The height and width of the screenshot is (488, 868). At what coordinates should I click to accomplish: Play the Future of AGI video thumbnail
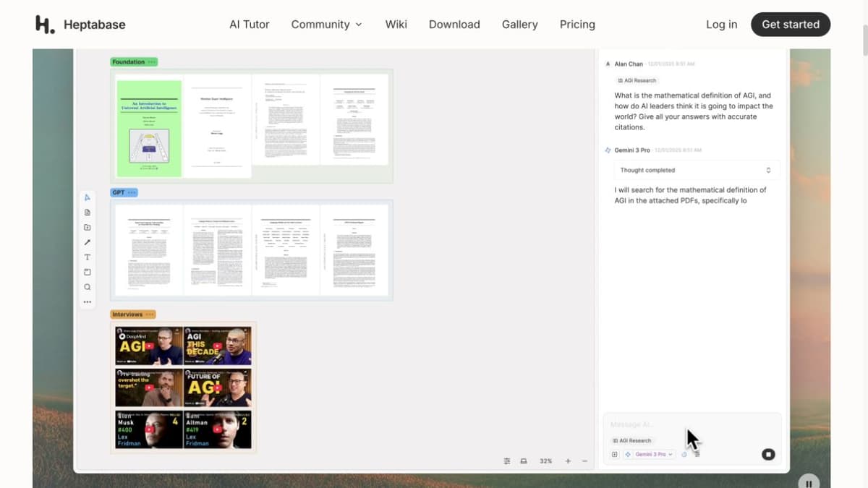click(218, 388)
